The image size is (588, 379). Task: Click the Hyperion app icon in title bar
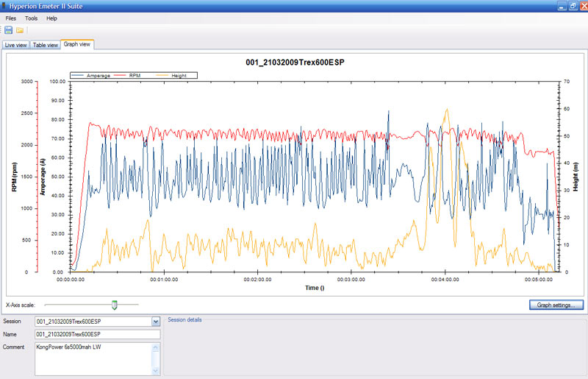[4, 5]
